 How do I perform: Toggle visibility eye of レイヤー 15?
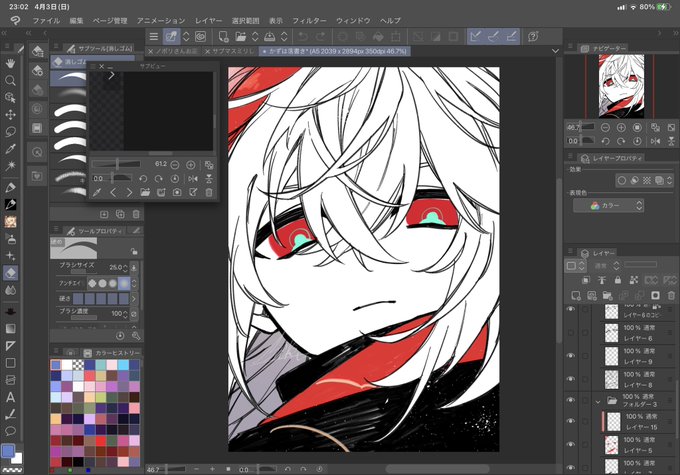pyautogui.click(x=571, y=421)
